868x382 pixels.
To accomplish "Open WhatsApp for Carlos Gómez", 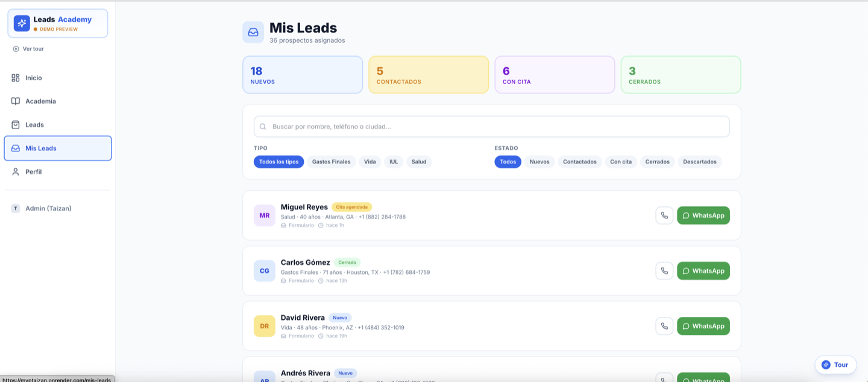I will click(703, 271).
